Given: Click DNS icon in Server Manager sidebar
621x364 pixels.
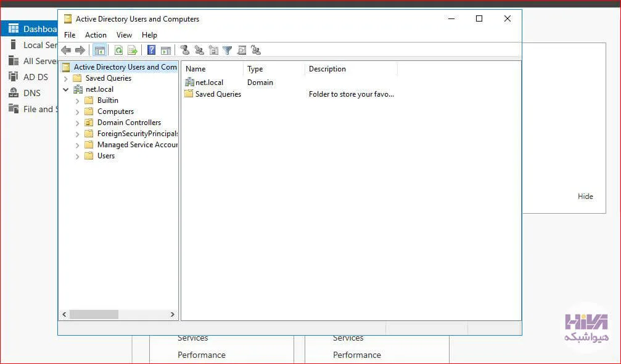Looking at the screenshot, I should pyautogui.click(x=14, y=92).
